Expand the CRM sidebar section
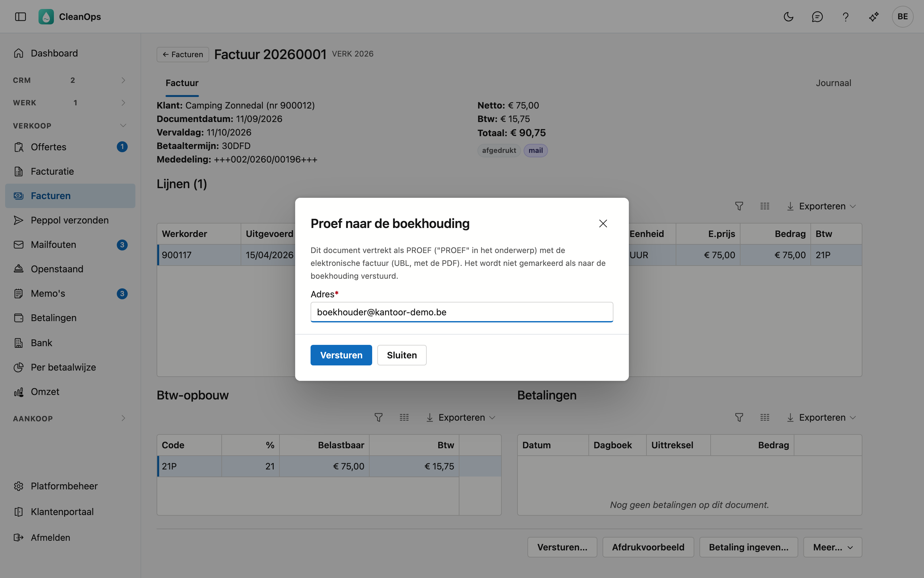Viewport: 924px width, 578px height. click(70, 80)
